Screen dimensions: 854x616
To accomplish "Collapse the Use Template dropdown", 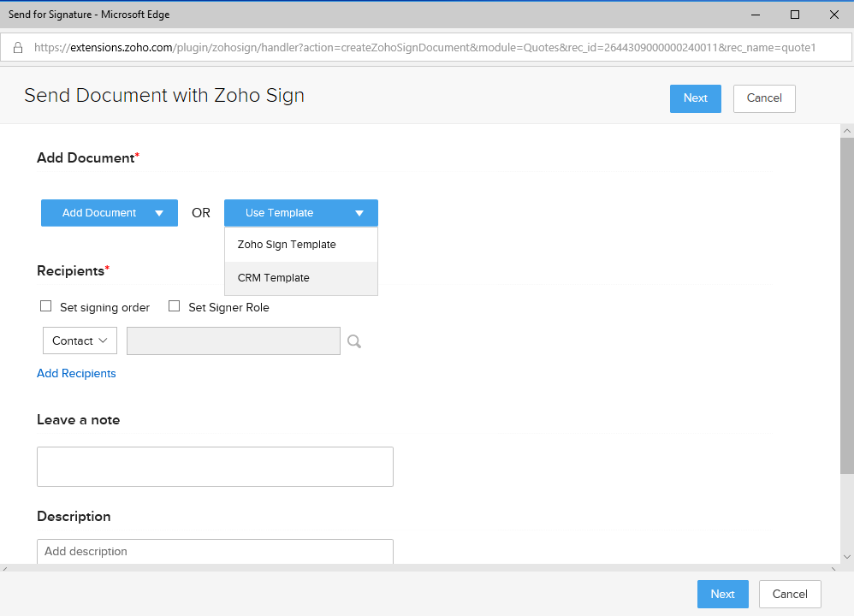I will (301, 213).
